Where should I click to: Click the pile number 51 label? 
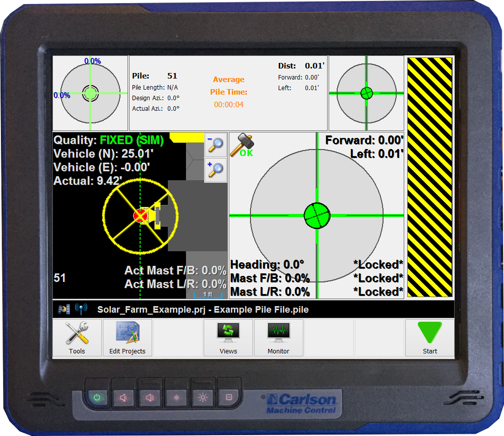click(x=172, y=76)
